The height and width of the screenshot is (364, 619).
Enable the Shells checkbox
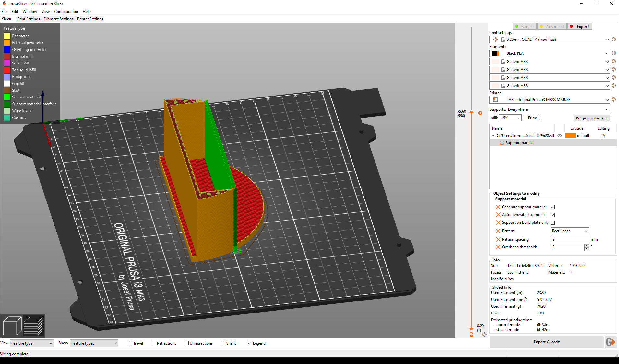(223, 343)
